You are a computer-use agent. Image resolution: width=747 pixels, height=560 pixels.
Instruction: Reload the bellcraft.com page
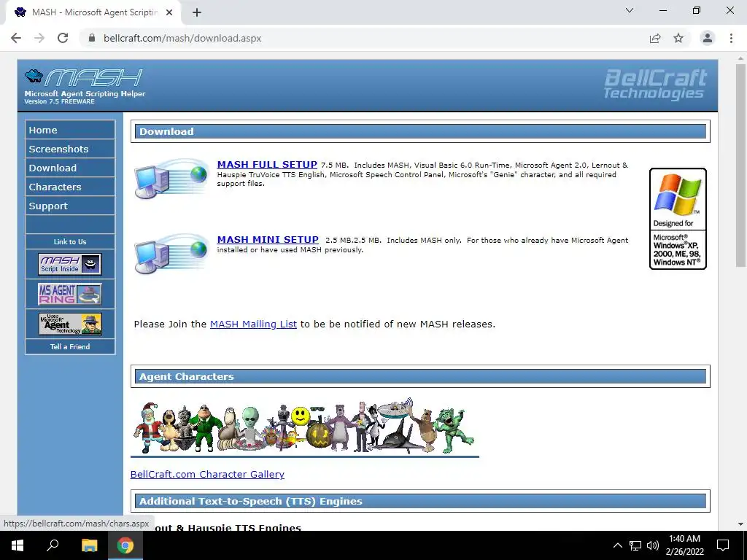pyautogui.click(x=63, y=38)
